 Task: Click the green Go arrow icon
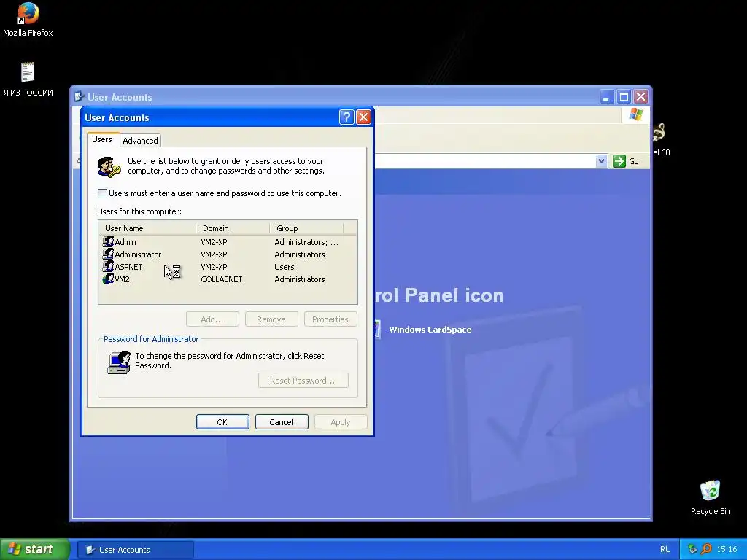[619, 161]
